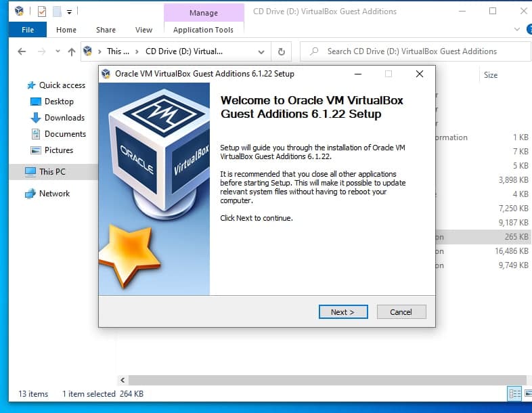
Task: Select file row with 265 KB
Action: (483, 237)
